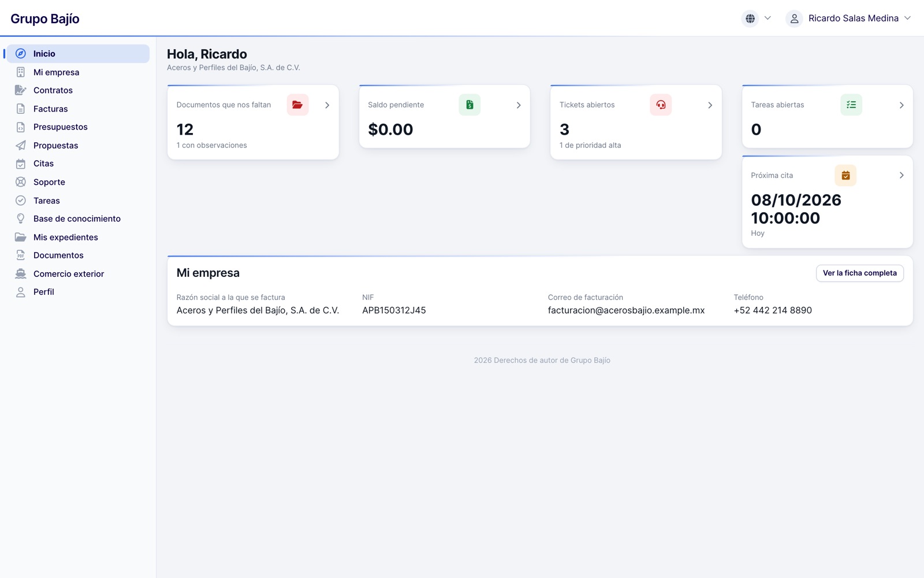Click the checklist icon on Tareas abiertas
Screen dimensions: 924x578
click(x=851, y=105)
